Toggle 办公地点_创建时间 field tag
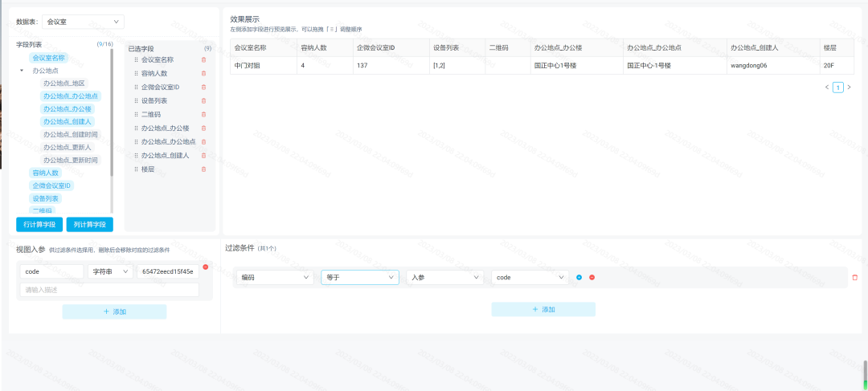Image resolution: width=868 pixels, height=391 pixels. tap(71, 134)
